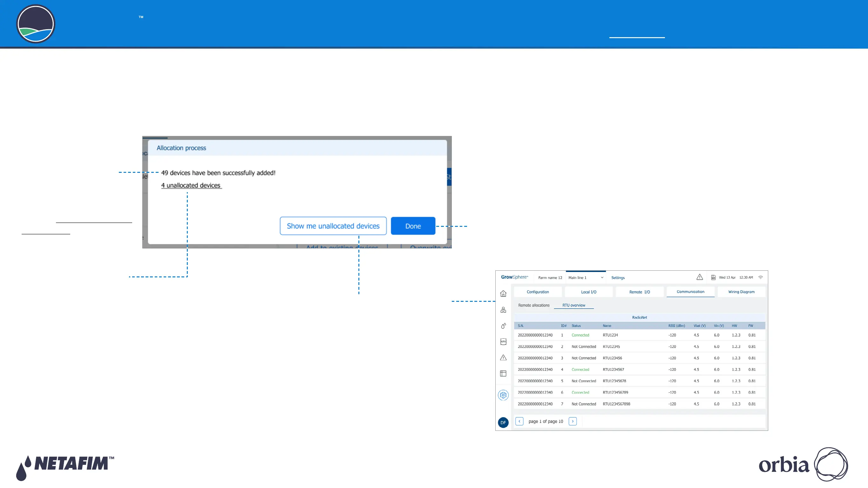
Task: Open the alerts triangle icon in sidebar
Action: coord(503,357)
